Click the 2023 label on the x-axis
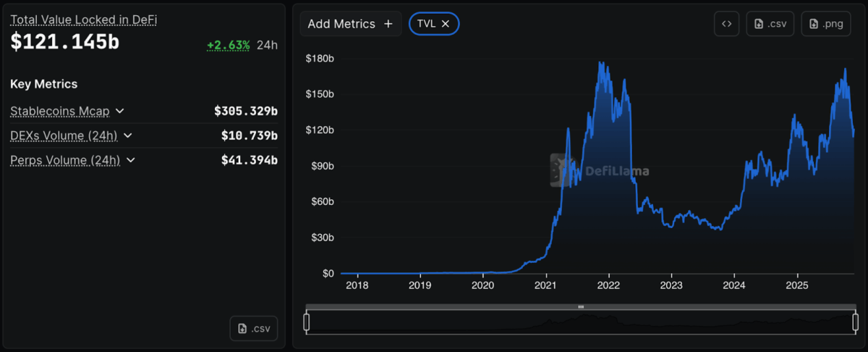The width and height of the screenshot is (868, 352). [x=671, y=285]
